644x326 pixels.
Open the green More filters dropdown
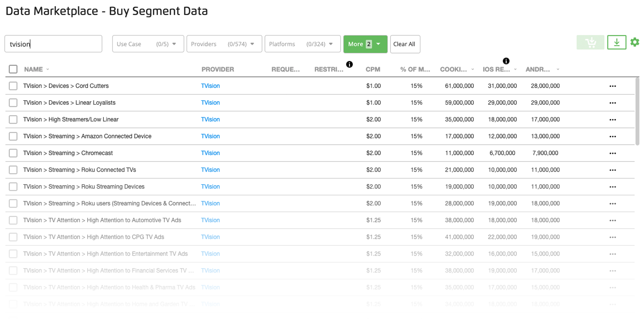point(365,44)
